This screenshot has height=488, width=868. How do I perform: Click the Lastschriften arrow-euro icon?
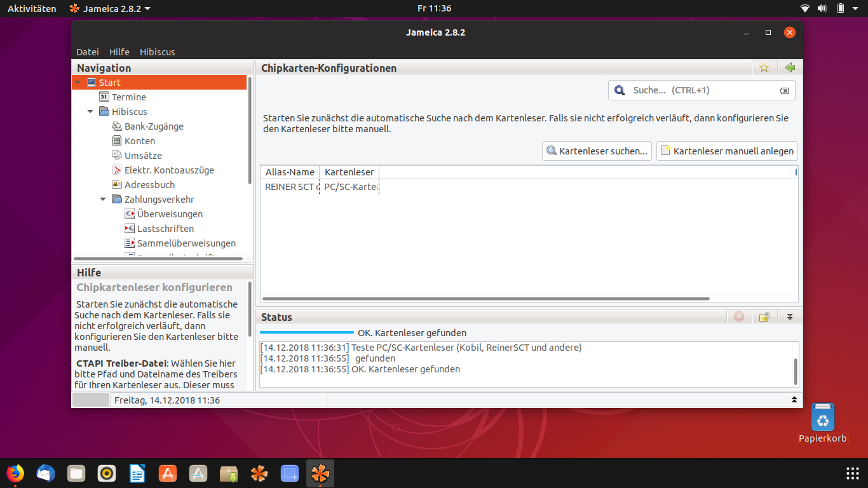point(130,229)
